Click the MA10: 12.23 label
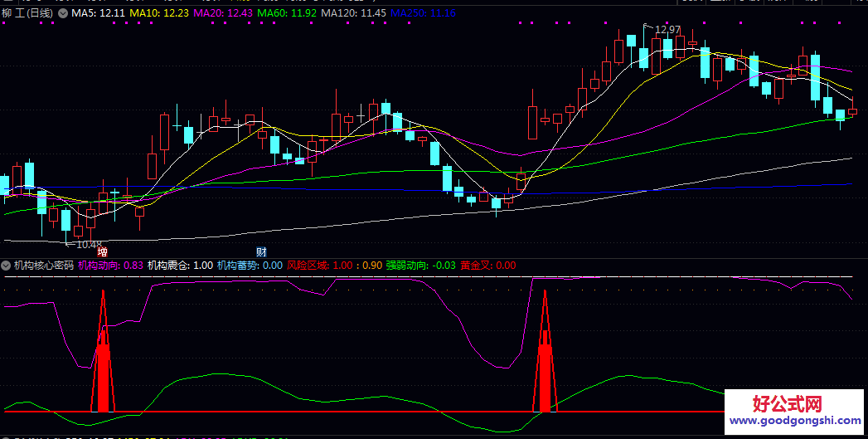Viewport: 868px width, 439px height. (159, 12)
